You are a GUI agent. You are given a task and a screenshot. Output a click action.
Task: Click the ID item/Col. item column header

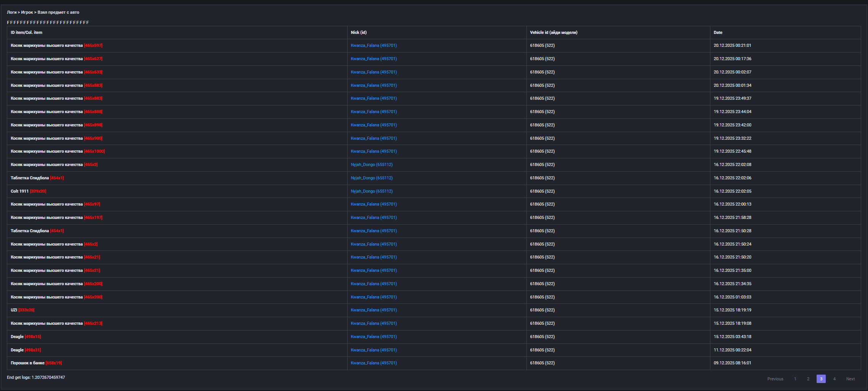point(26,32)
